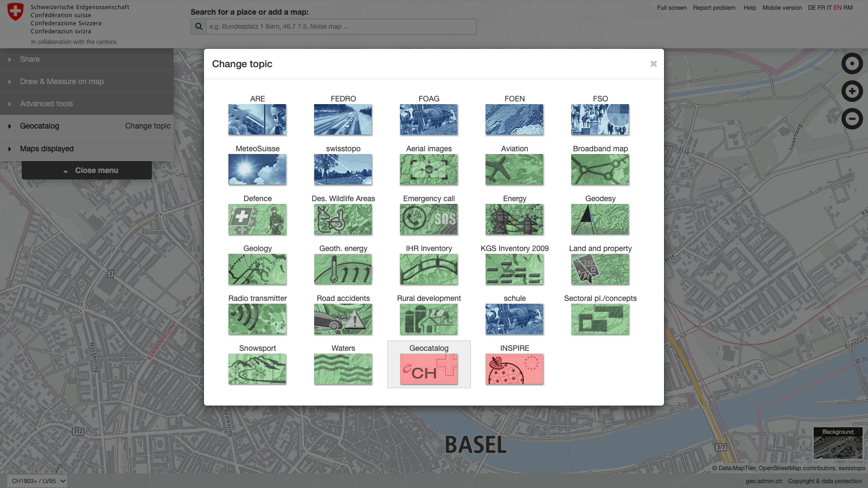Expand the Advanced tools section

coord(87,104)
